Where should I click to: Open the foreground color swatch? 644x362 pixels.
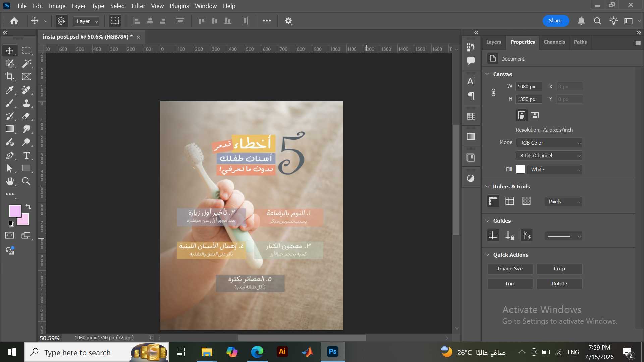15,211
